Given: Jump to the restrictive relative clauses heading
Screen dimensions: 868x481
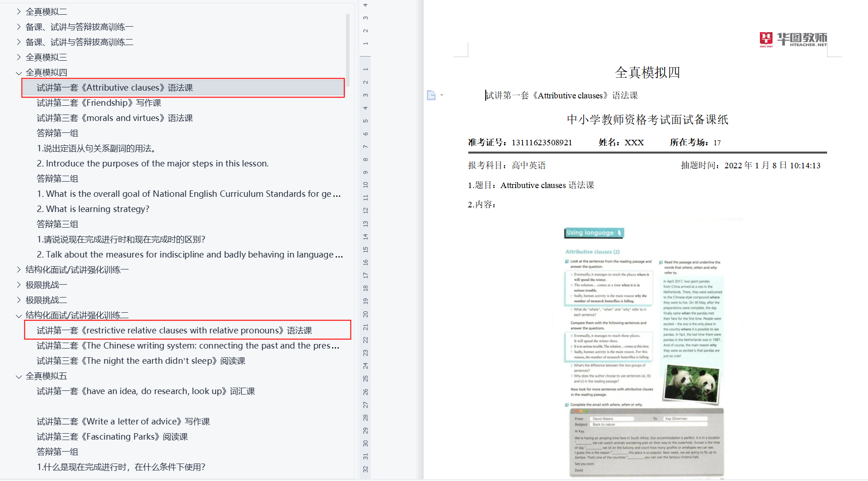Looking at the screenshot, I should [174, 331].
